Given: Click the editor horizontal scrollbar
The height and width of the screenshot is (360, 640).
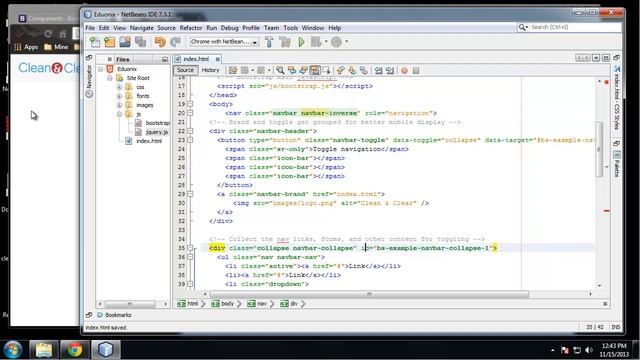Looking at the screenshot, I should 369,294.
